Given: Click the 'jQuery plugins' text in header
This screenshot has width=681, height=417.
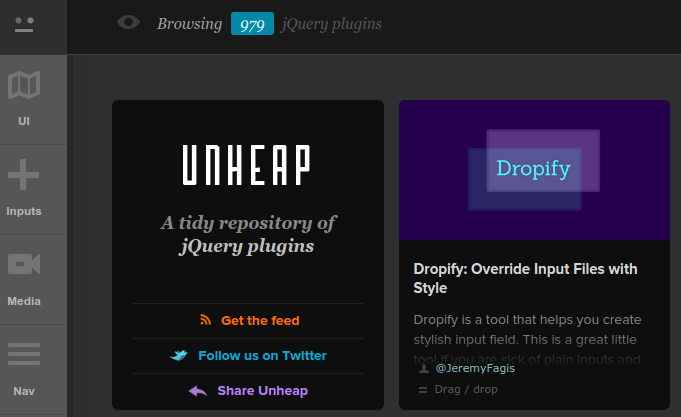Looking at the screenshot, I should (332, 24).
